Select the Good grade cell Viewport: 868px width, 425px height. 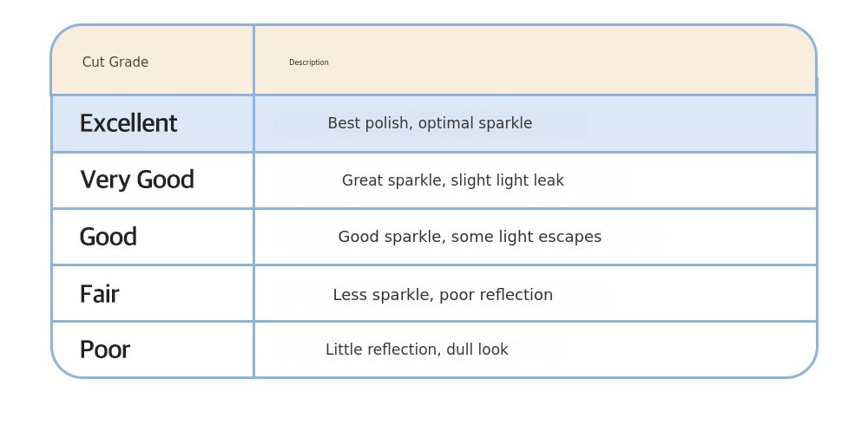[x=108, y=237]
